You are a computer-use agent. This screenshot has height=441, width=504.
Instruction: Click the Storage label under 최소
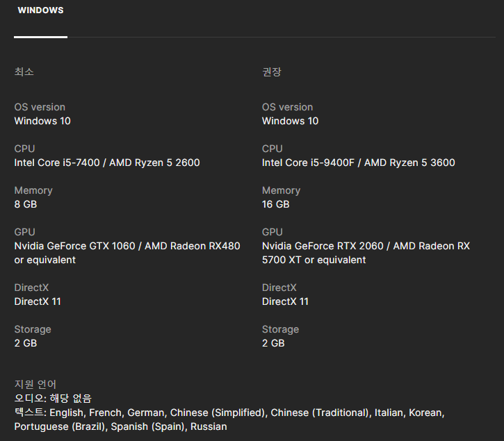pos(33,329)
